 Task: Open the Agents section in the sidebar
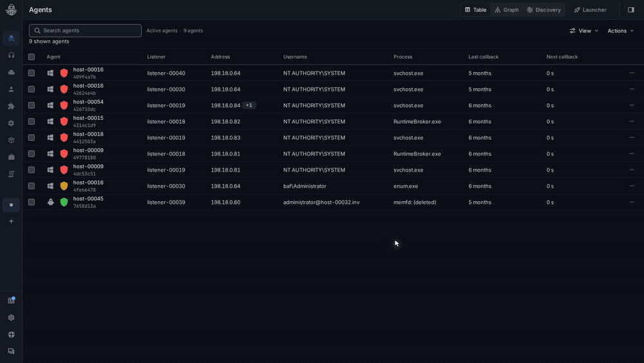[11, 38]
